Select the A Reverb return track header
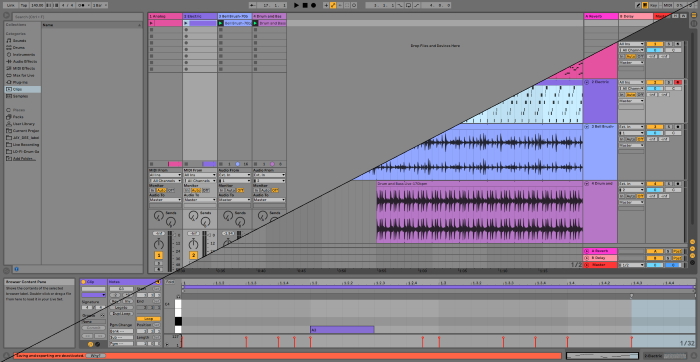700x362 pixels. tap(601, 17)
